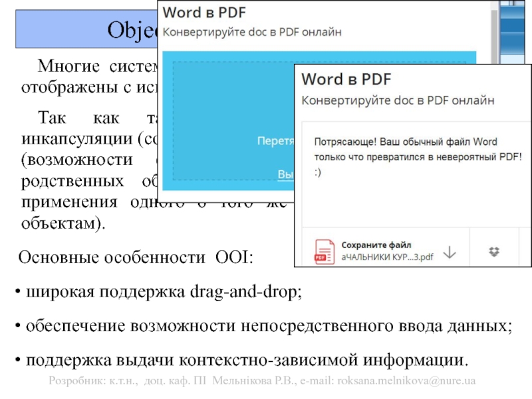Click the back window 'Word в PDF' heading
532x399 pixels.
(x=204, y=13)
